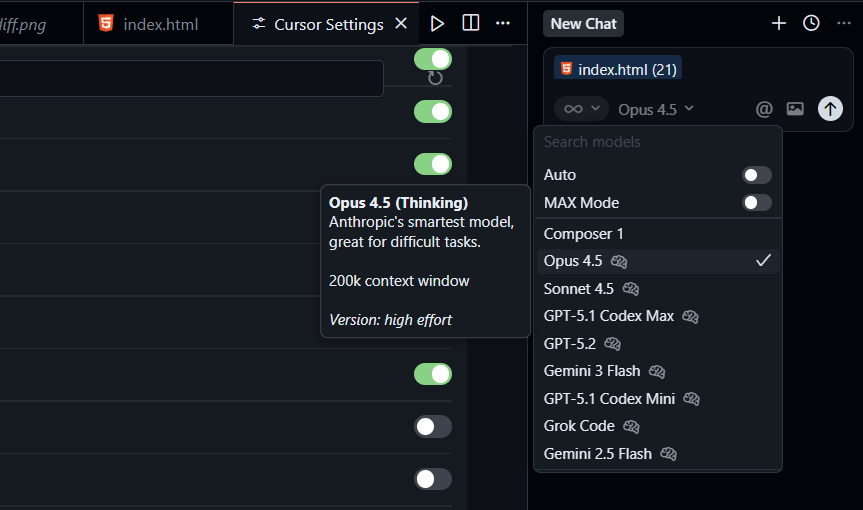Choose Opus 4.5 model entry
The width and height of the screenshot is (863, 510).
658,261
